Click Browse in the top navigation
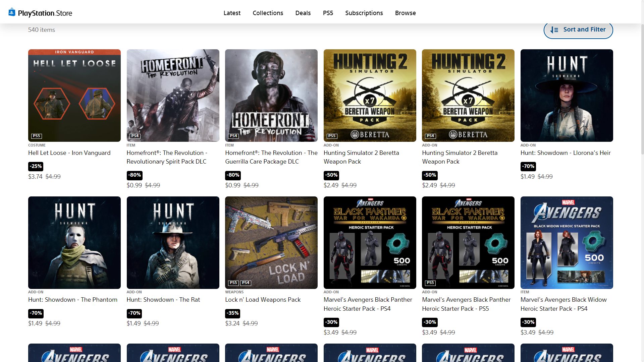 pyautogui.click(x=405, y=13)
